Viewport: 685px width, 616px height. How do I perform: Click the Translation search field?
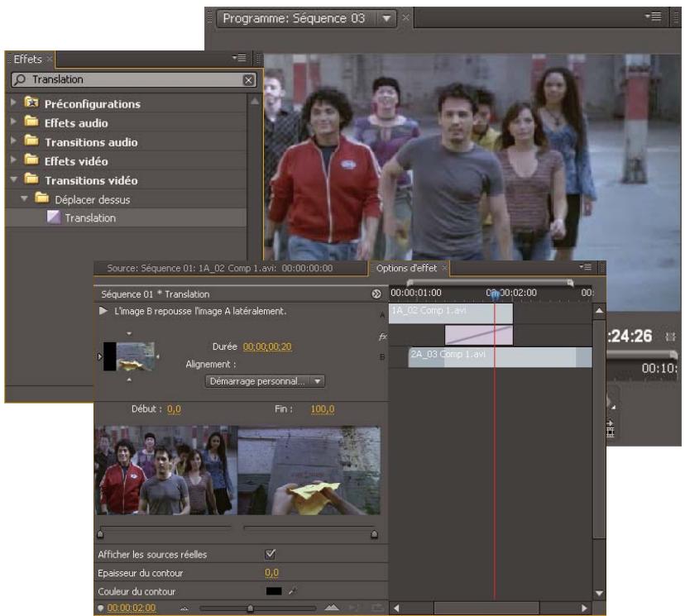pos(133,80)
